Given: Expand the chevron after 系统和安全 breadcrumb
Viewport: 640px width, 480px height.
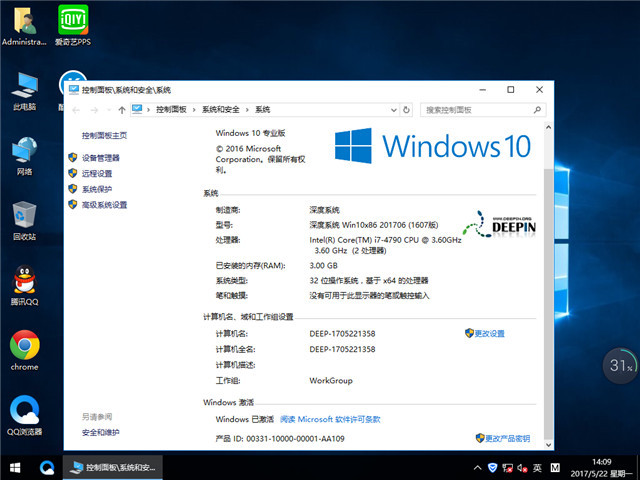Looking at the screenshot, I should coord(247,110).
